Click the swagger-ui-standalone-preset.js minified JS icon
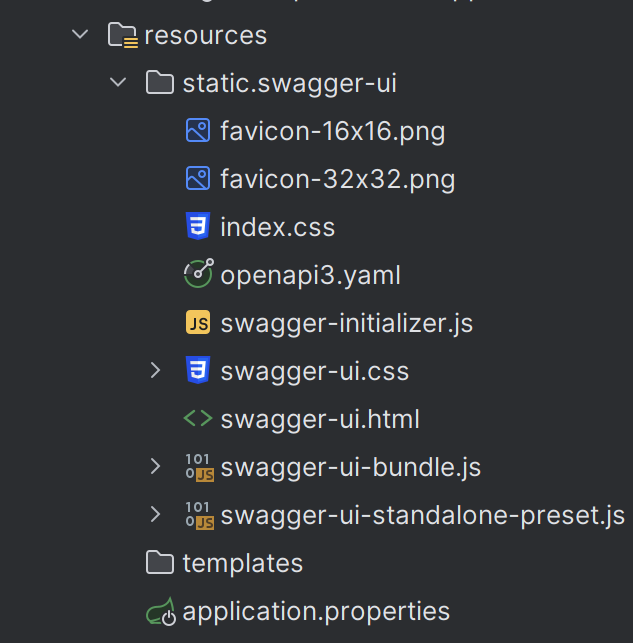Screen dimensions: 633x643 (199, 515)
